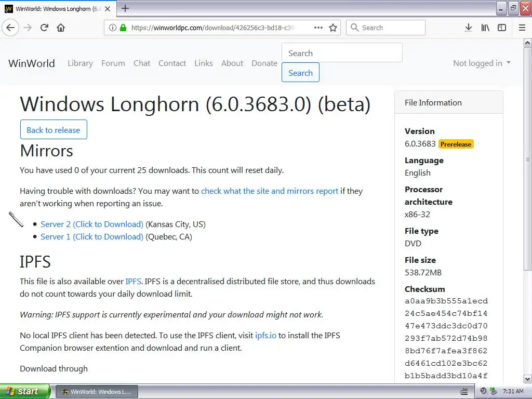Reload the page with the refresh icon
This screenshot has width=532, height=399.
point(44,28)
